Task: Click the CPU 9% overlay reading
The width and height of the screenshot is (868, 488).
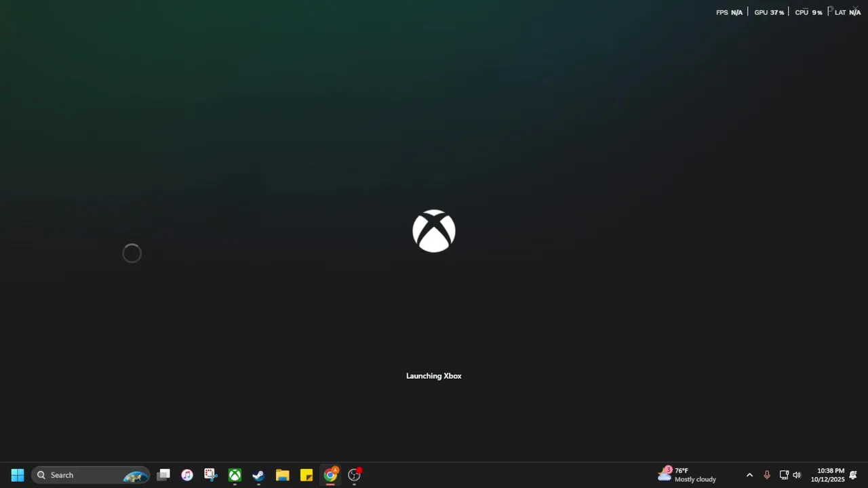Action: (x=808, y=12)
